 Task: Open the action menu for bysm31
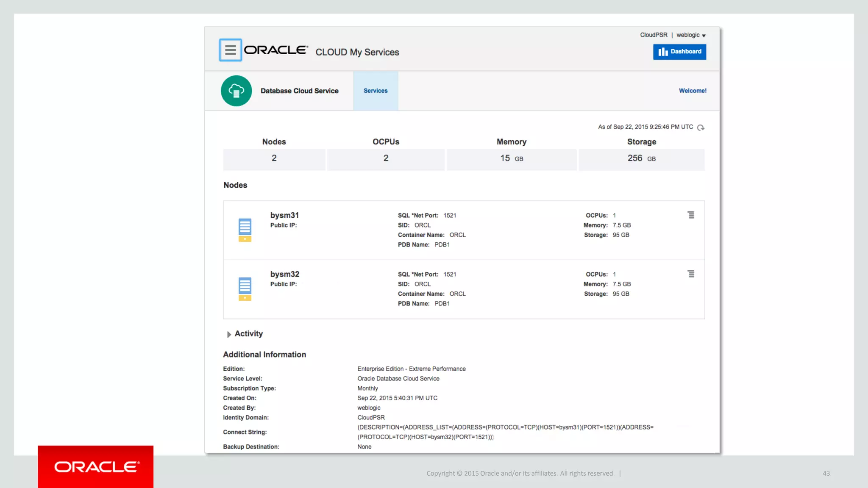point(691,215)
